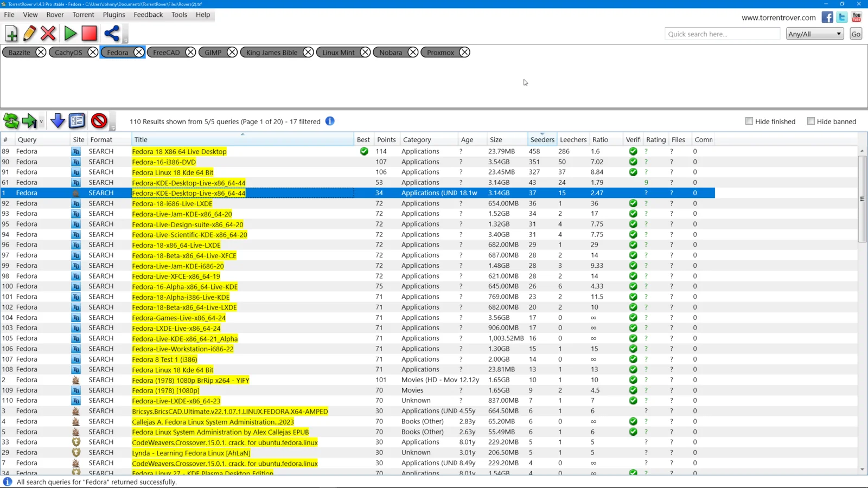Select result Fedora 8 Test 1 (i386)
Image resolution: width=868 pixels, height=488 pixels.
(164, 359)
